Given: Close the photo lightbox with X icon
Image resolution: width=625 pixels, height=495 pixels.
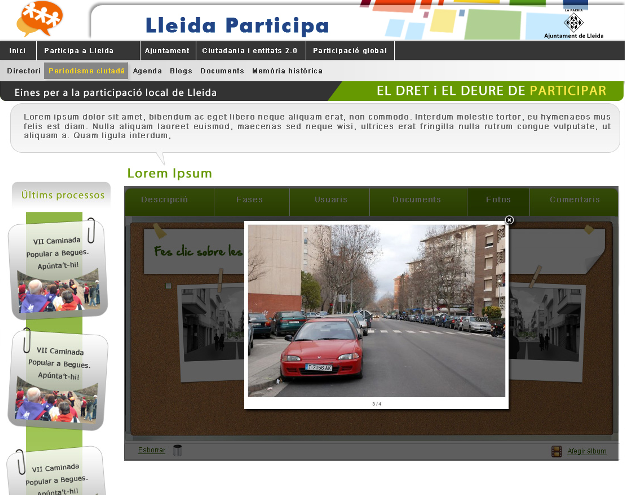Looking at the screenshot, I should point(509,220).
